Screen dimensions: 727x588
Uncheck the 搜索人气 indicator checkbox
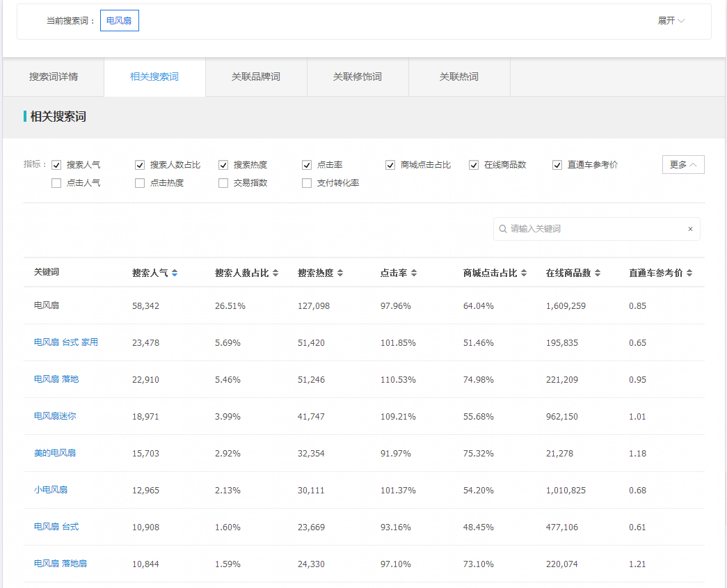click(x=56, y=165)
